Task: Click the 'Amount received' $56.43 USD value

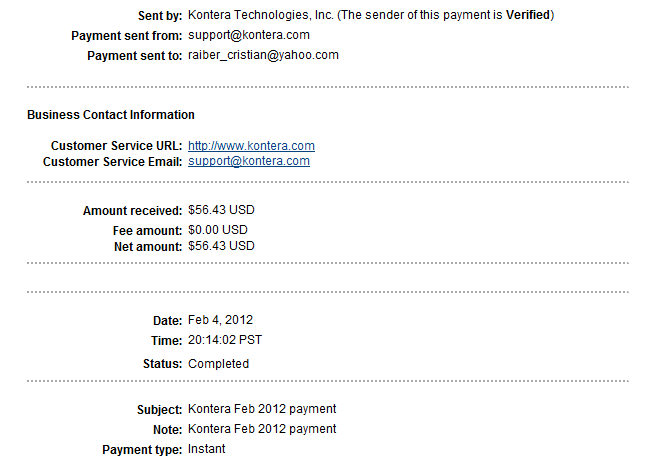Action: pyautogui.click(x=221, y=210)
